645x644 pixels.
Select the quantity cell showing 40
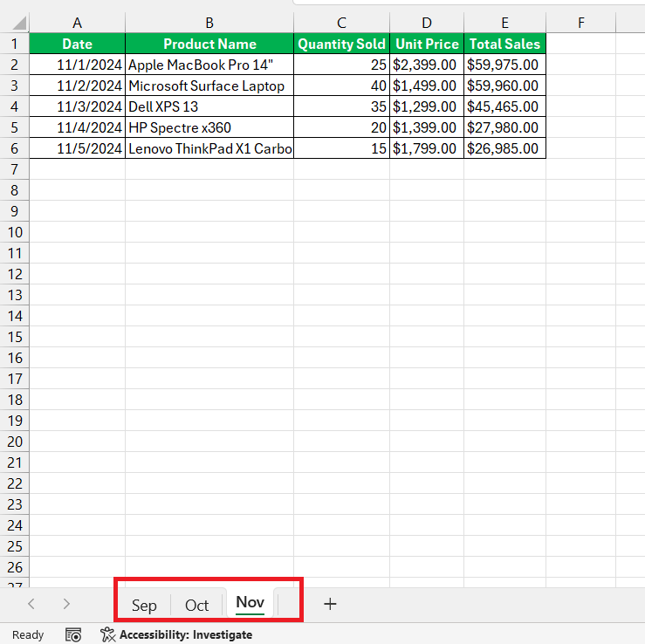[342, 86]
